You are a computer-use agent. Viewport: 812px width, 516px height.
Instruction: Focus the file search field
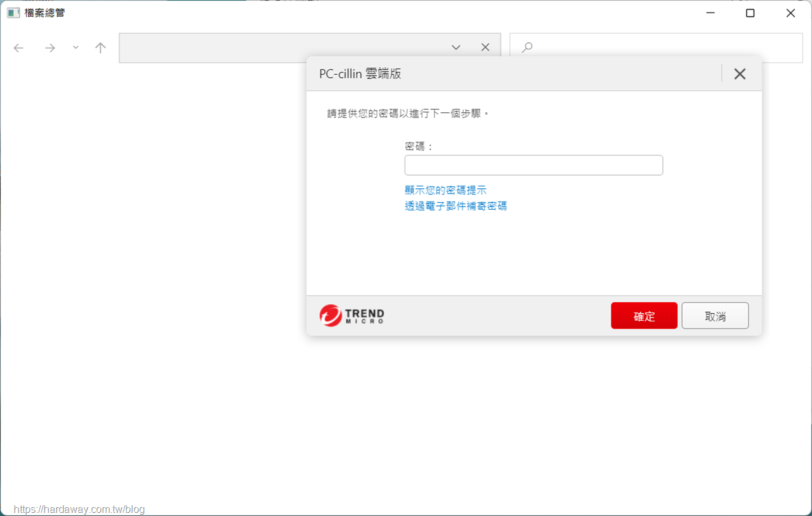[x=657, y=48]
